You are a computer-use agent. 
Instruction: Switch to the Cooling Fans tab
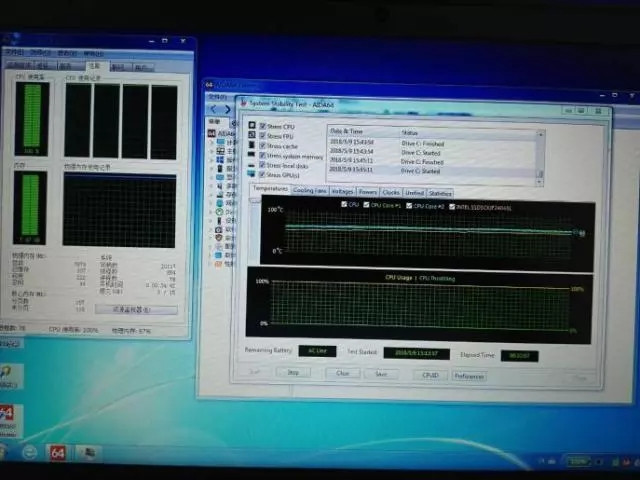(x=310, y=191)
